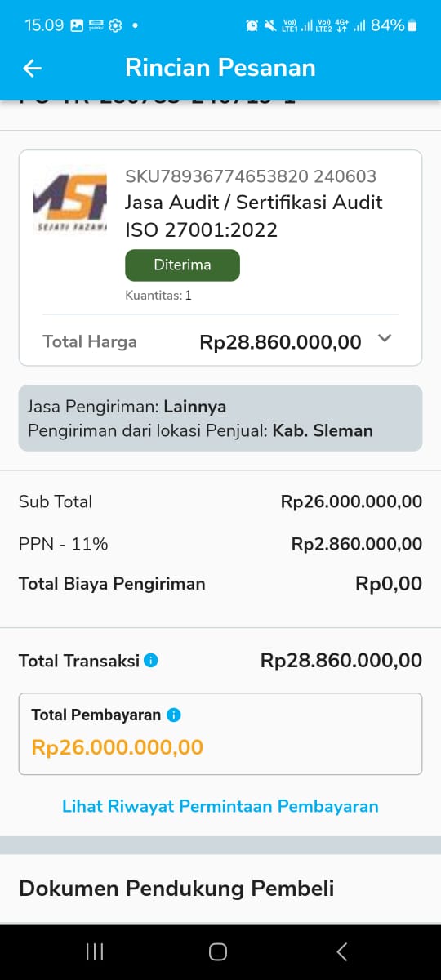This screenshot has height=980, width=441.
Task: Tap the battery indicator icon
Action: pos(412,25)
